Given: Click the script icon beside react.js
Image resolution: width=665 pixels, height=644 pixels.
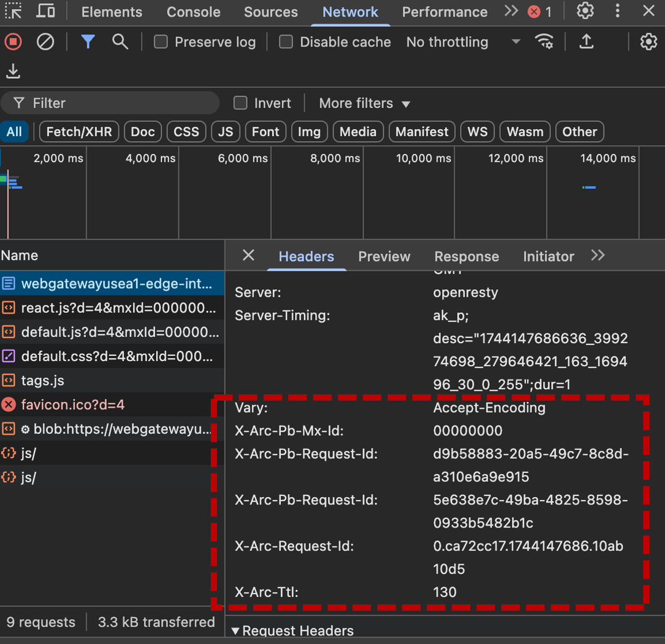Looking at the screenshot, I should coord(9,308).
